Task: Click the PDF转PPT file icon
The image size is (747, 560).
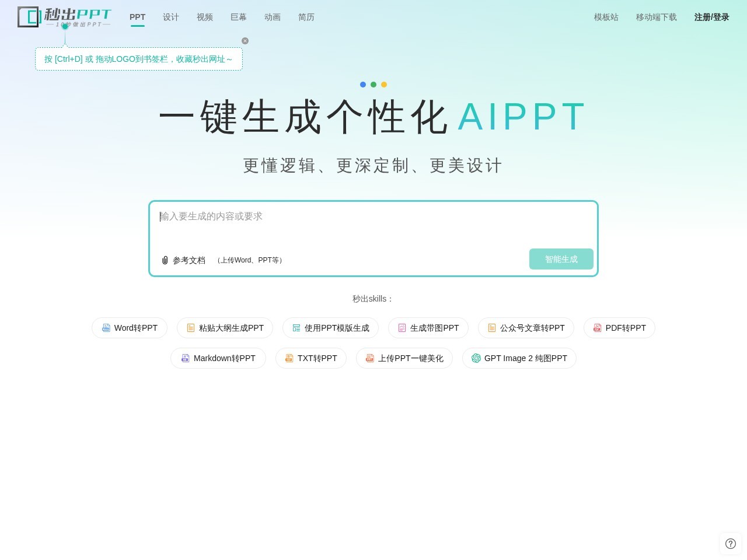Action: click(597, 328)
